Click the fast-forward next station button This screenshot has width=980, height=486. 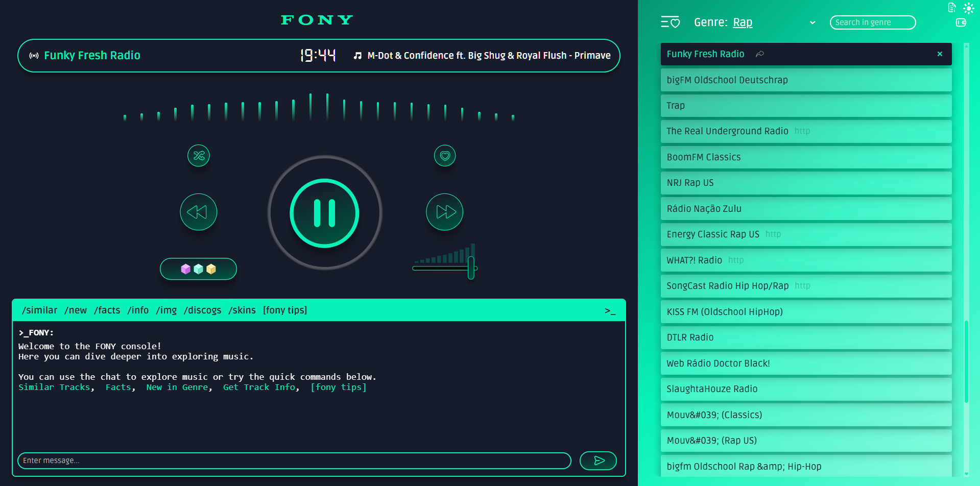444,212
